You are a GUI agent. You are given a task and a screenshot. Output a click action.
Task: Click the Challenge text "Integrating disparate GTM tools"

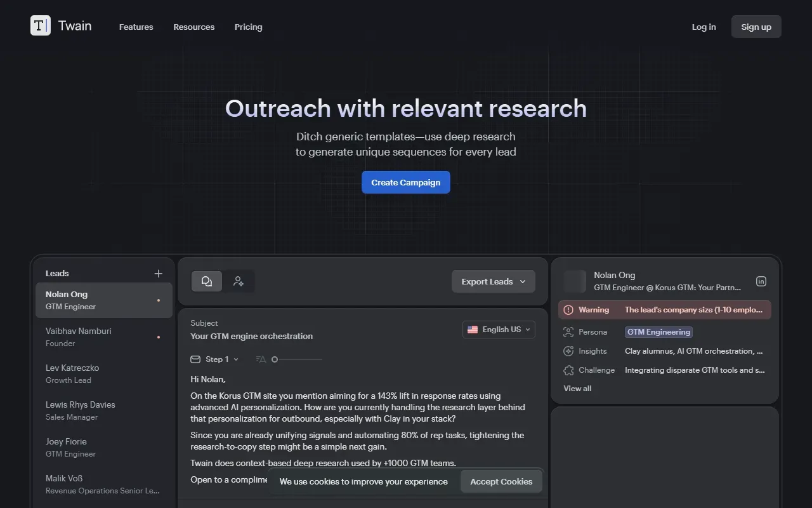[x=695, y=370]
